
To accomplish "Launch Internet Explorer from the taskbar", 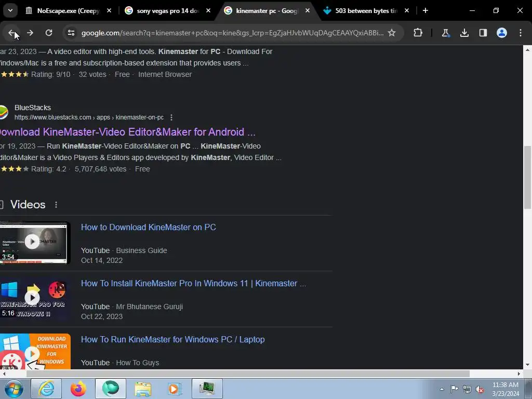I will click(46, 389).
